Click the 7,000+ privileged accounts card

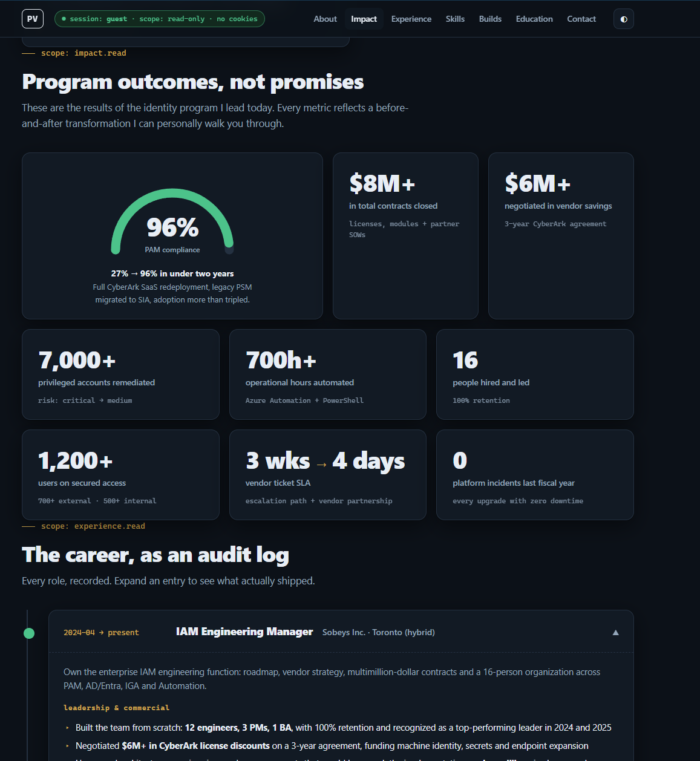pyautogui.click(x=120, y=374)
